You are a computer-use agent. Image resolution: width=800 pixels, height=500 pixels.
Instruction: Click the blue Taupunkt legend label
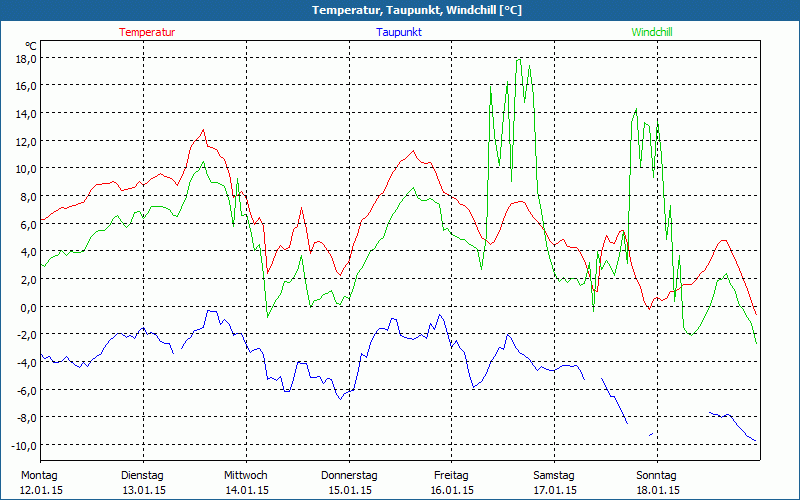(399, 32)
